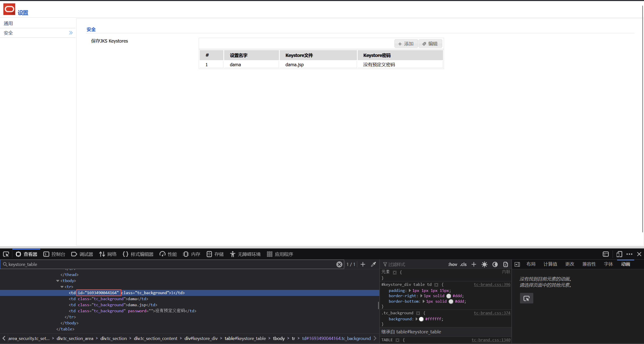Collapse the sidebar pane toggle icon

pos(517,264)
